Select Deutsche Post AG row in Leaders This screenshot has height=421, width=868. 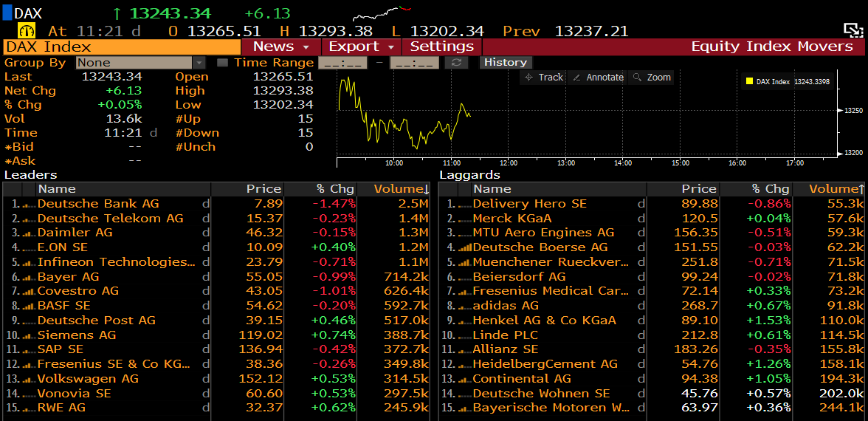click(x=216, y=321)
